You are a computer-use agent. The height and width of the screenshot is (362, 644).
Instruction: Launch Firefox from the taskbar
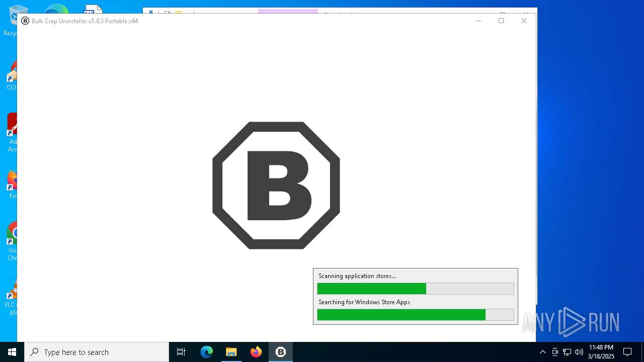coord(256,352)
